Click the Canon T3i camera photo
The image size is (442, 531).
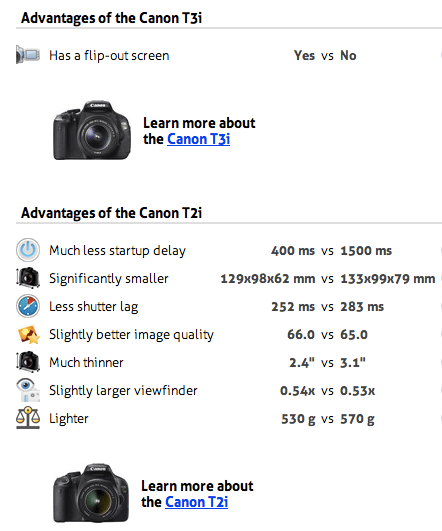(x=92, y=130)
